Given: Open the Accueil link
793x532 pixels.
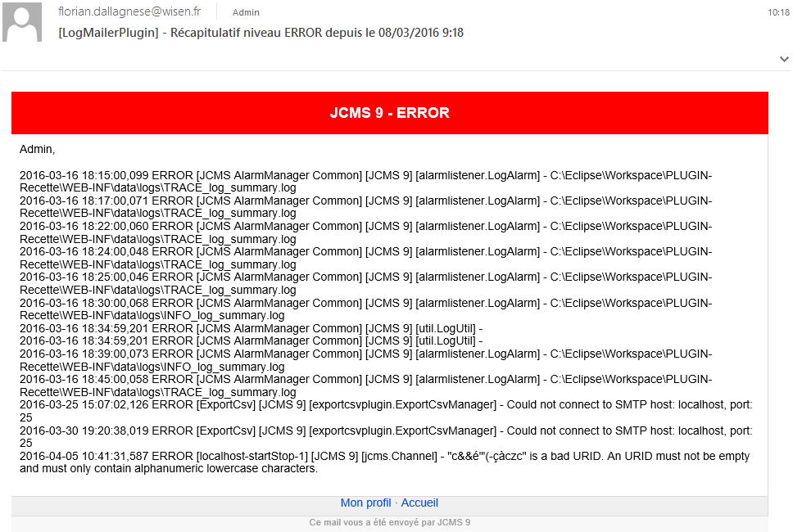Looking at the screenshot, I should click(419, 503).
